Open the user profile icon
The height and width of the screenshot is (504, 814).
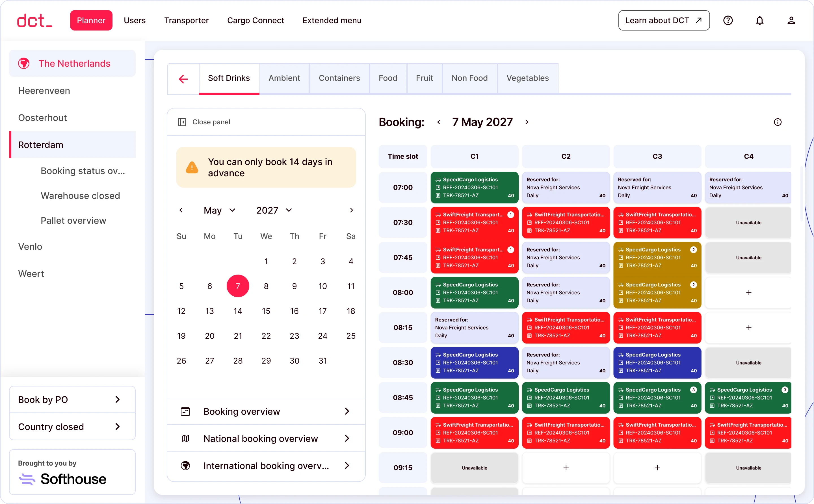point(791,20)
